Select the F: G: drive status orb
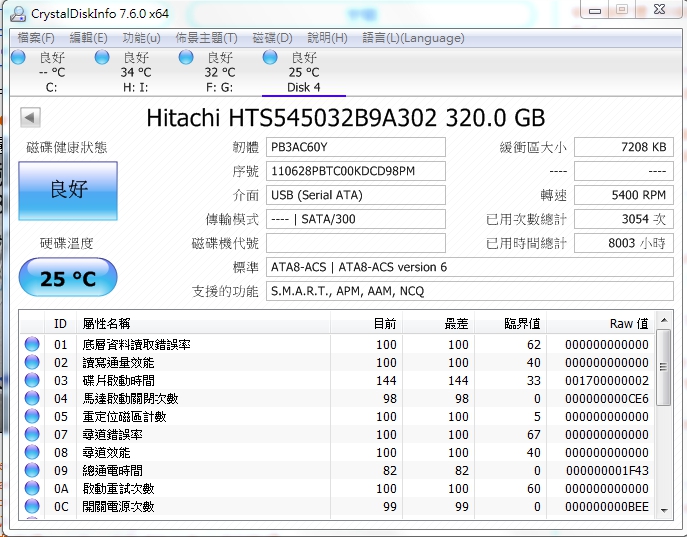 (x=186, y=57)
